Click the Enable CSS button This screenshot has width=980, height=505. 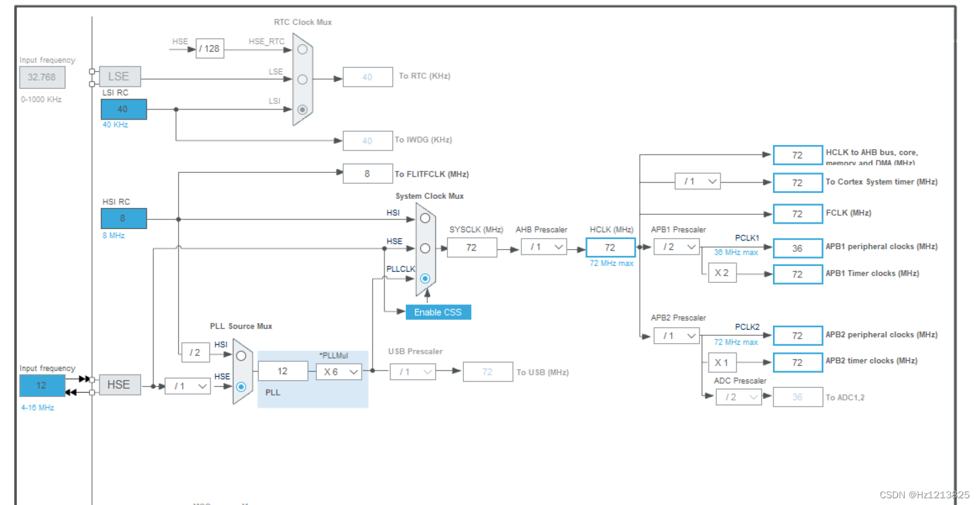pyautogui.click(x=438, y=312)
